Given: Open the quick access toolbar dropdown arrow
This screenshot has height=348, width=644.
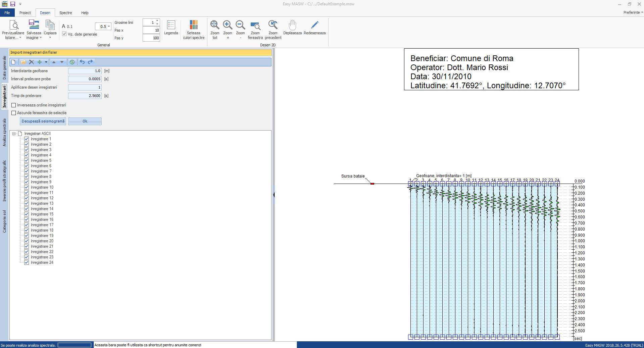Looking at the screenshot, I should tap(20, 4).
